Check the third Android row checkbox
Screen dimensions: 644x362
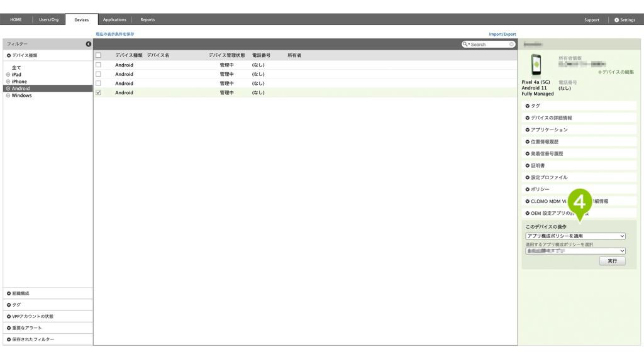point(98,84)
